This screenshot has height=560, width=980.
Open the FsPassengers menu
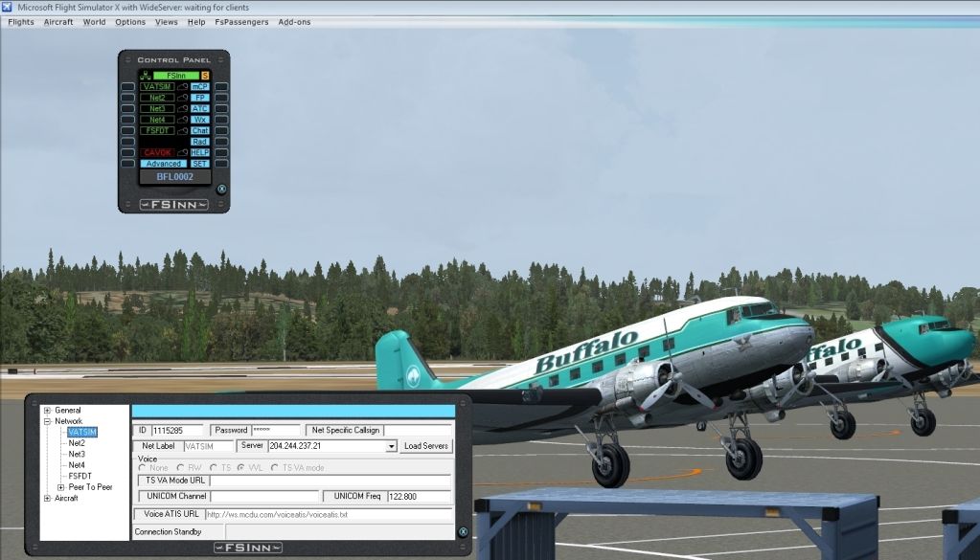click(241, 22)
